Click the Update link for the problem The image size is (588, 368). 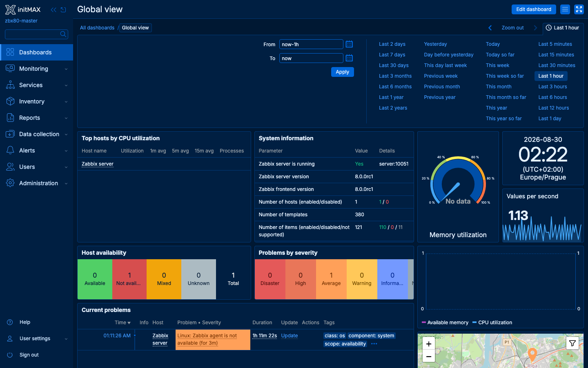pos(290,336)
